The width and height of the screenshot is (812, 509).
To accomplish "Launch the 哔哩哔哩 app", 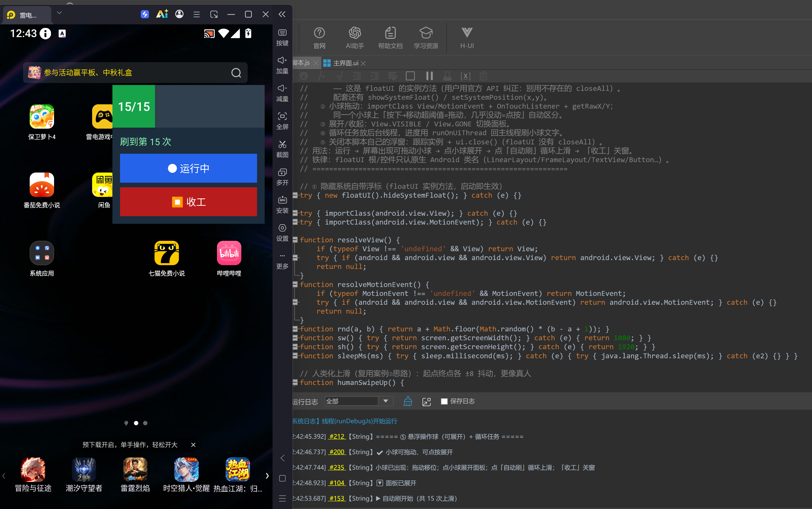I will pos(229,258).
